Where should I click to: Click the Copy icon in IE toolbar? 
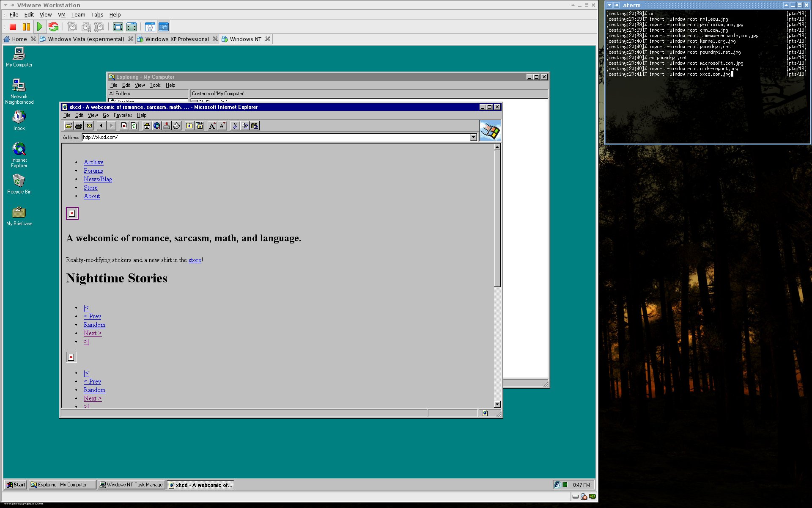click(245, 126)
